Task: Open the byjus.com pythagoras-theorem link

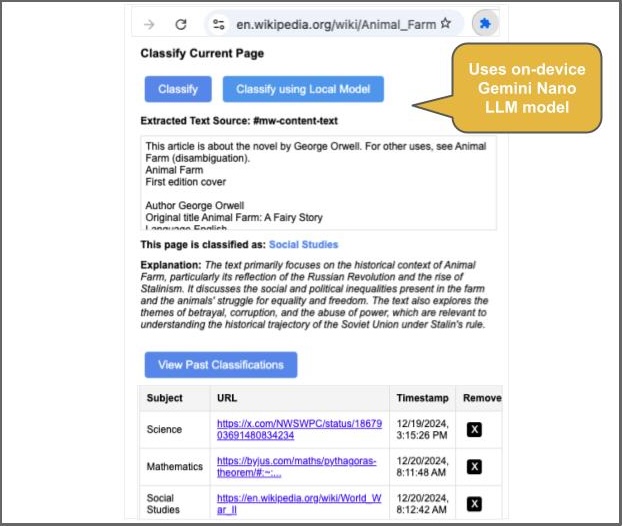Action: point(296,466)
